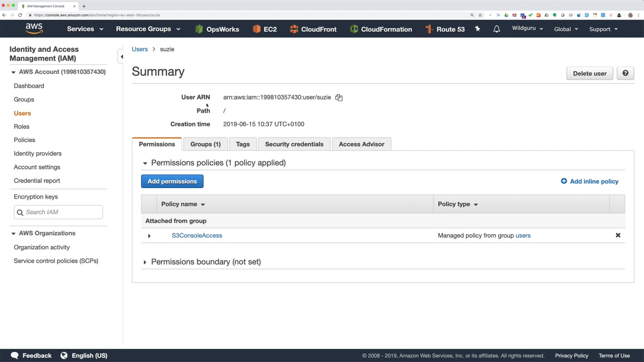The height and width of the screenshot is (362, 644).
Task: Open Credential report in the sidebar
Action: pos(37,181)
